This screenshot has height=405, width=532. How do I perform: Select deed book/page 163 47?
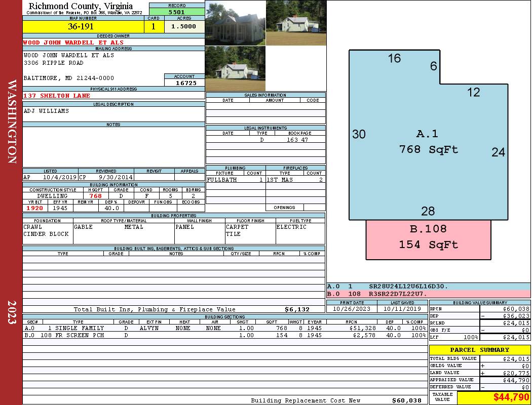pos(297,140)
